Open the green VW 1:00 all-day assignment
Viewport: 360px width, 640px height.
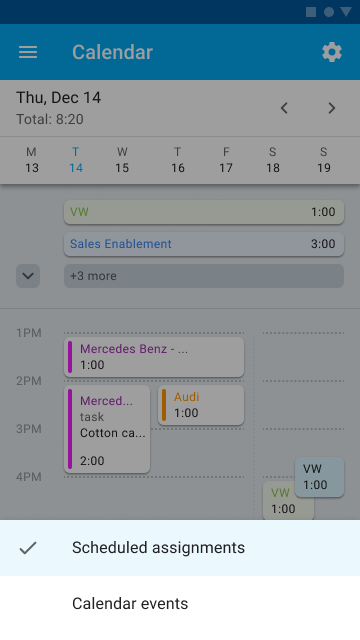(204, 212)
